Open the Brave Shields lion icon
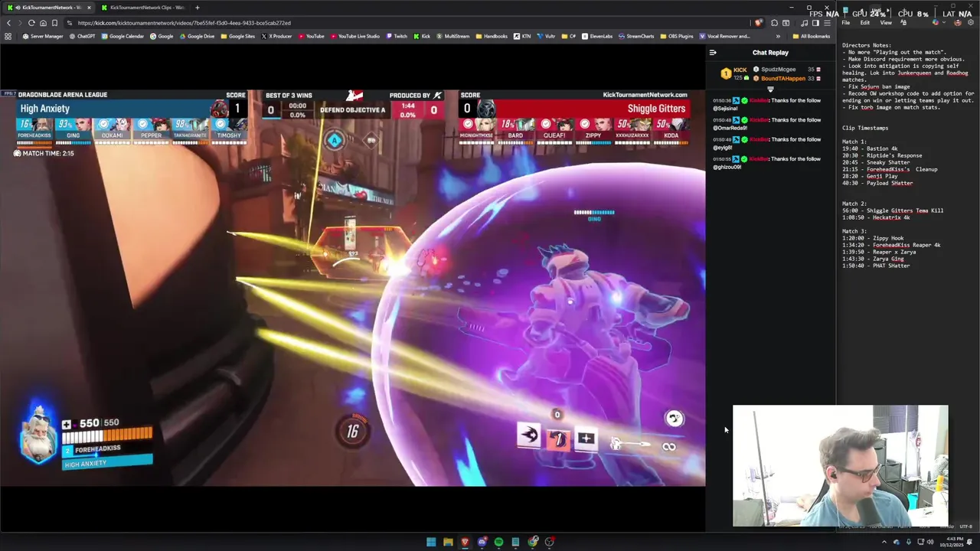This screenshot has width=980, height=551. tap(759, 23)
